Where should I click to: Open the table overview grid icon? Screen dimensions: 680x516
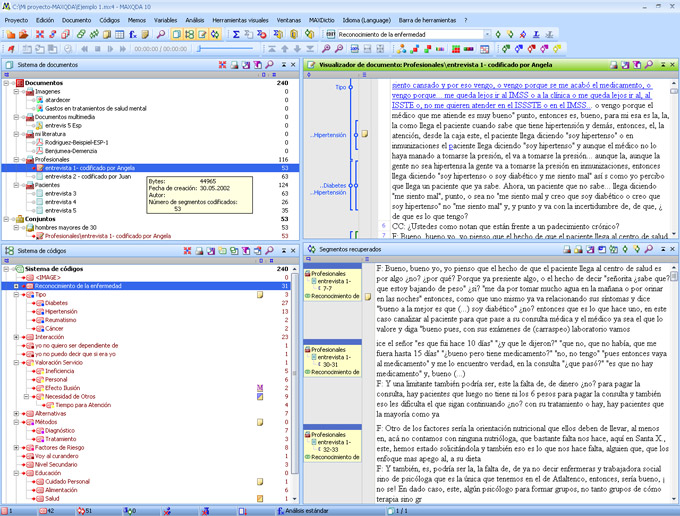click(120, 34)
